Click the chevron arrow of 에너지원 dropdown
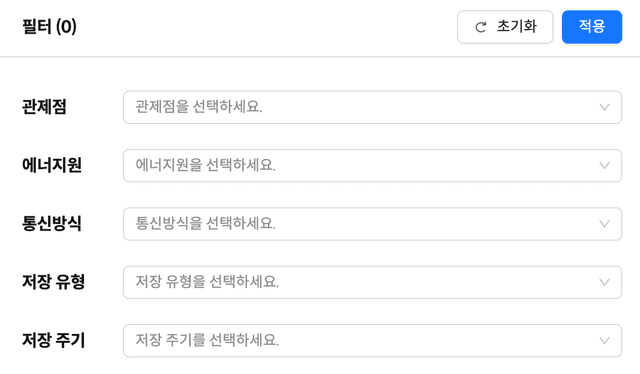Screen dimensions: 640x374 click(x=604, y=166)
